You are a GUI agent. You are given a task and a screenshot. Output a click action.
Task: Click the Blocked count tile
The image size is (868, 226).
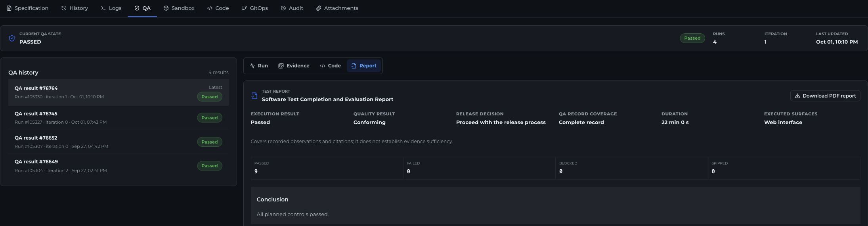(632, 168)
